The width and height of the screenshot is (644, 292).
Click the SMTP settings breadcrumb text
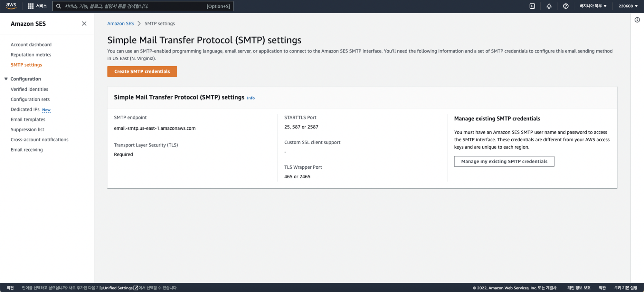click(x=160, y=24)
